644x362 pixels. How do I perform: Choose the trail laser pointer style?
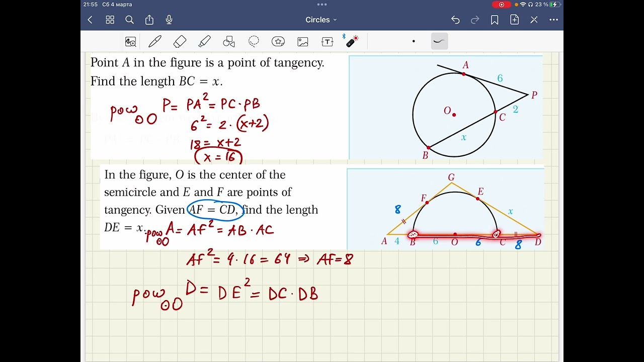[439, 41]
